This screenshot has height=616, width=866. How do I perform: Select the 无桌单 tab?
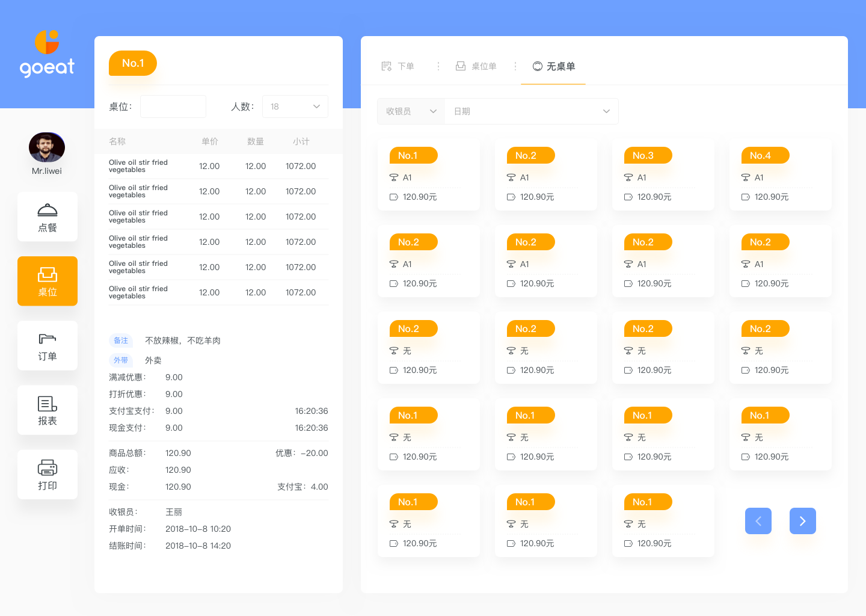[553, 66]
